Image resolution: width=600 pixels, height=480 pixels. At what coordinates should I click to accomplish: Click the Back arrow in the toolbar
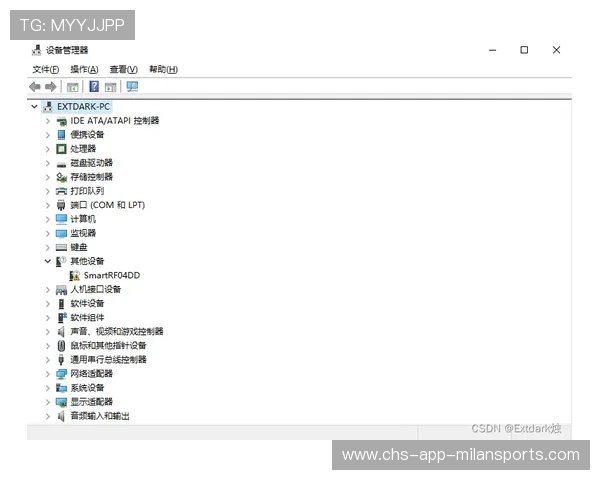35,87
